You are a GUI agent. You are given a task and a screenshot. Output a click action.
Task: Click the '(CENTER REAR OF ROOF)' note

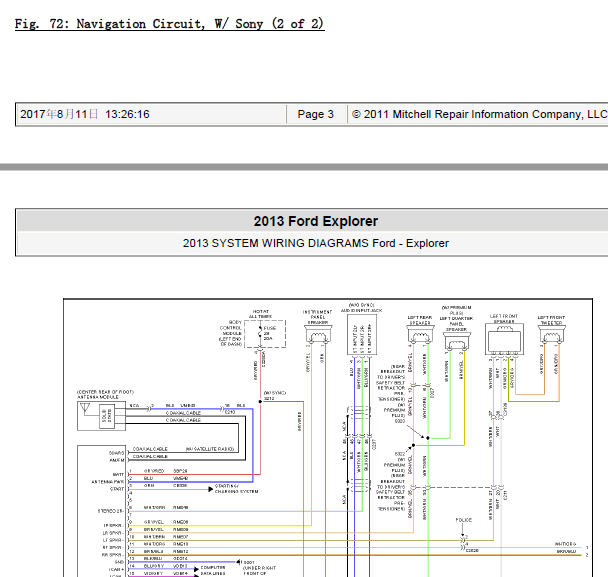click(105, 392)
